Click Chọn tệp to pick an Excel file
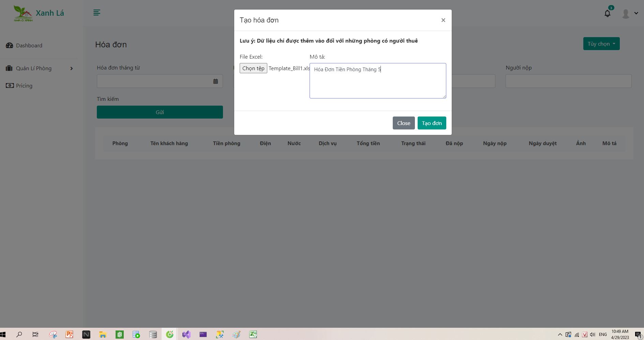This screenshot has width=644, height=340. click(x=253, y=68)
